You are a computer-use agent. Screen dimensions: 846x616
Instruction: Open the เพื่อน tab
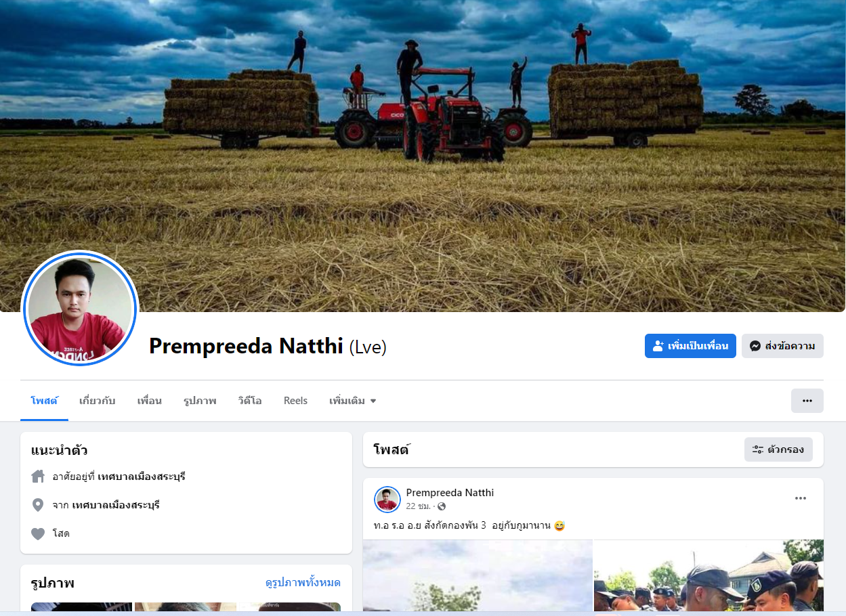pos(149,401)
